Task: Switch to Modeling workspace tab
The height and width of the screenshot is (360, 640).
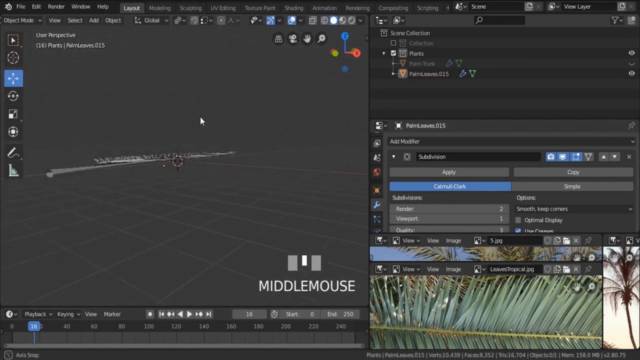Action: coord(160,8)
